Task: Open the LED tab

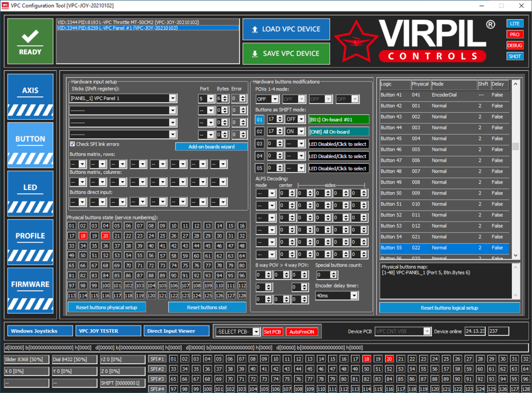Action: click(x=30, y=194)
